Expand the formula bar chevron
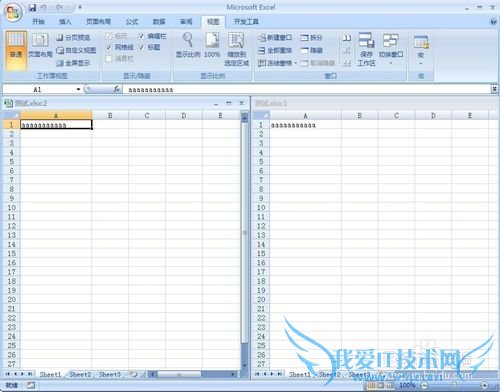 coord(495,89)
